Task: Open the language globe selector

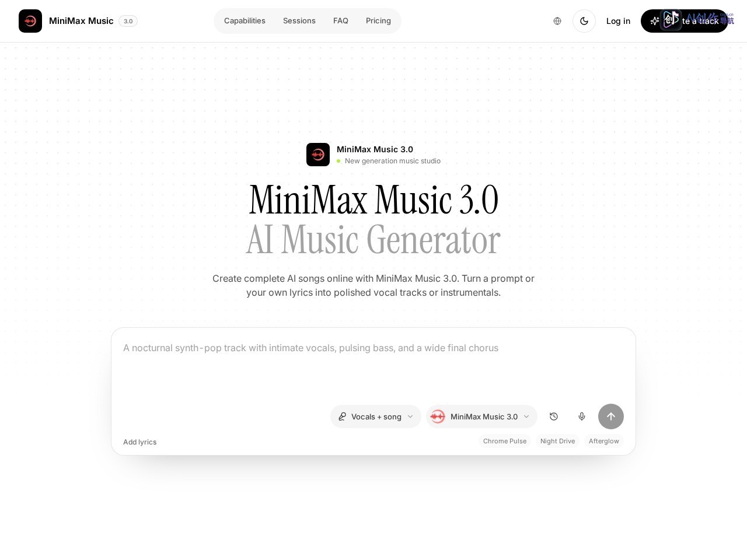Action: point(557,21)
